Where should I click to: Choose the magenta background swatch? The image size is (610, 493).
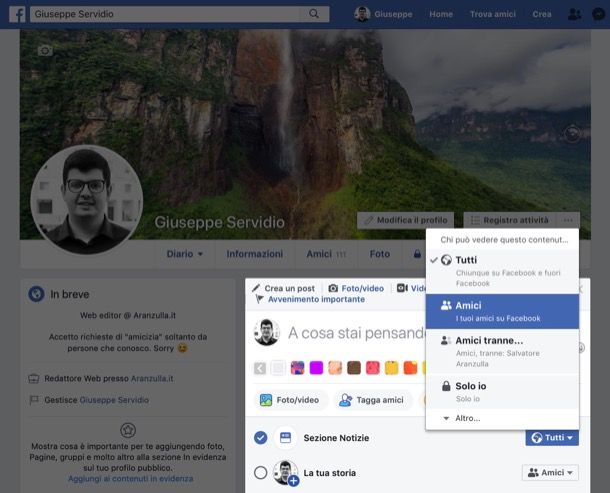coord(316,368)
